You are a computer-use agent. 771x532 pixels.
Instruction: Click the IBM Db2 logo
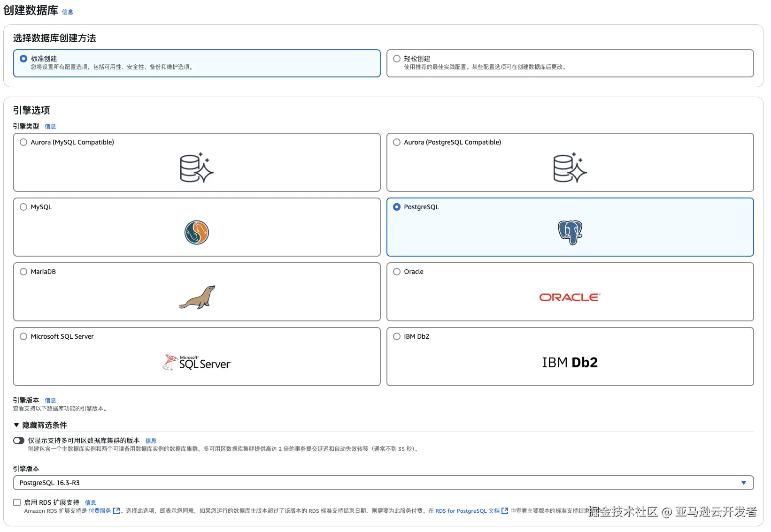coord(570,362)
